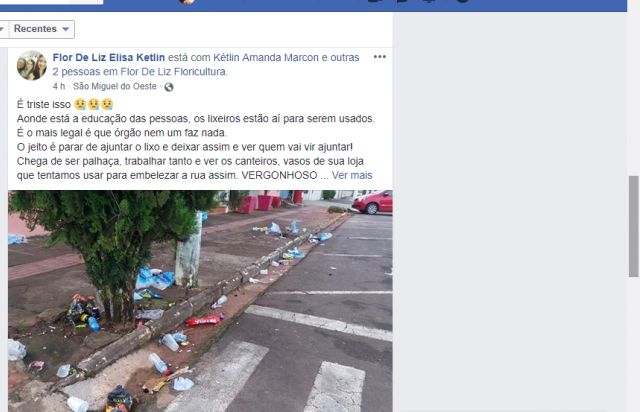Open the littered street photo
Screen dimensions: 640x412
[x=200, y=301]
